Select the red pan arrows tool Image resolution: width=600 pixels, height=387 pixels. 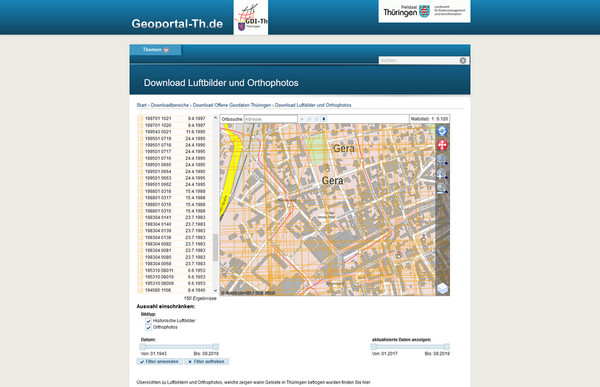tap(442, 145)
